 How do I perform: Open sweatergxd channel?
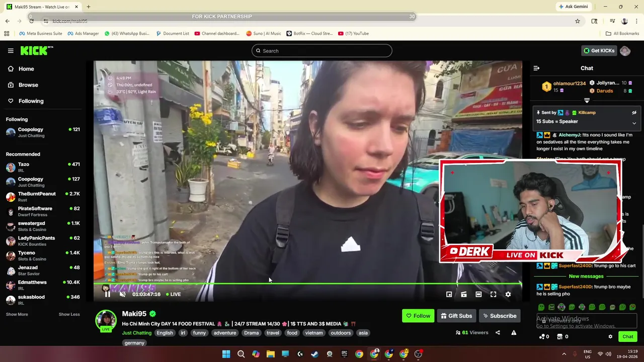(x=43, y=226)
